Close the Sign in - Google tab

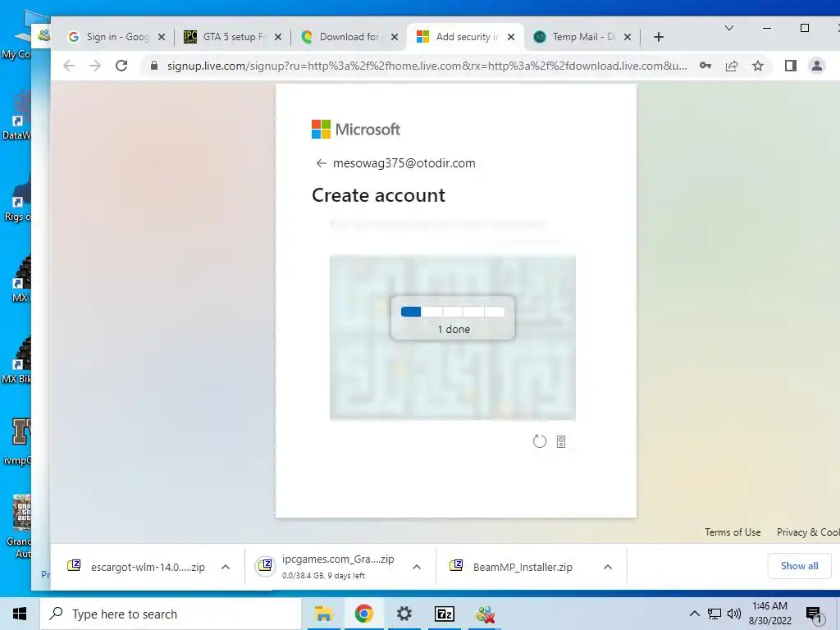point(162,37)
